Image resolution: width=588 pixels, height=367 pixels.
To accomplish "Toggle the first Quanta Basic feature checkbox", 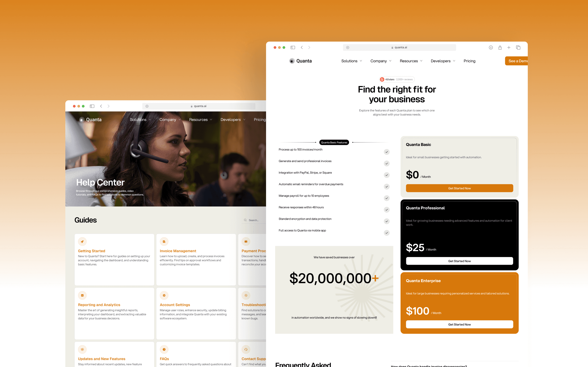I will tap(386, 152).
